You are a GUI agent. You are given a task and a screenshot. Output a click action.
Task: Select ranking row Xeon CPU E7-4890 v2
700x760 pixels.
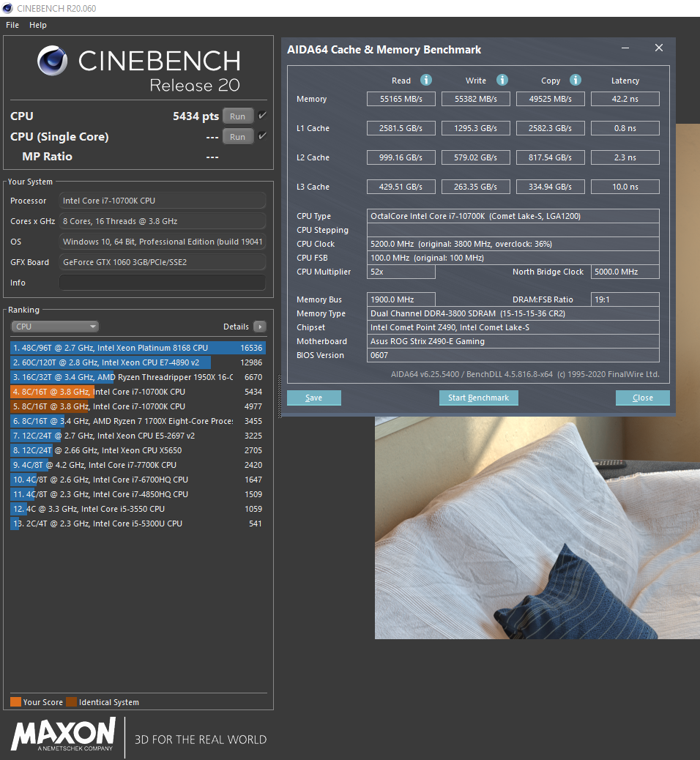138,362
